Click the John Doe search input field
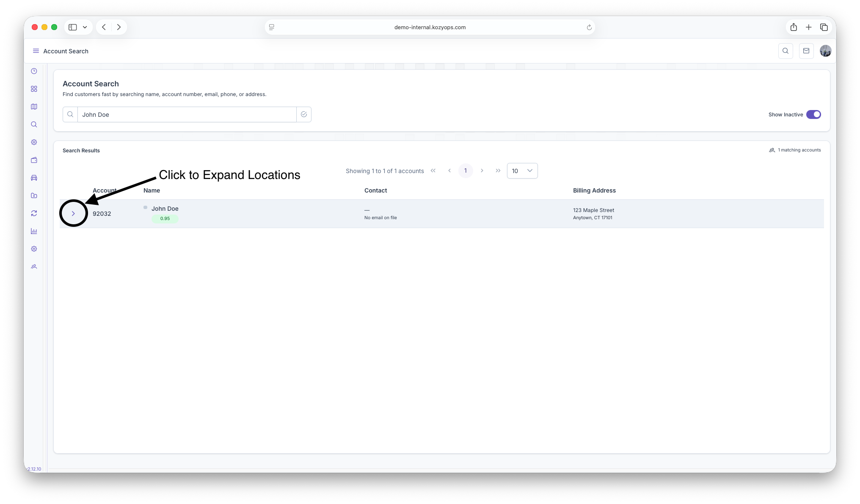This screenshot has width=860, height=504. tap(186, 115)
